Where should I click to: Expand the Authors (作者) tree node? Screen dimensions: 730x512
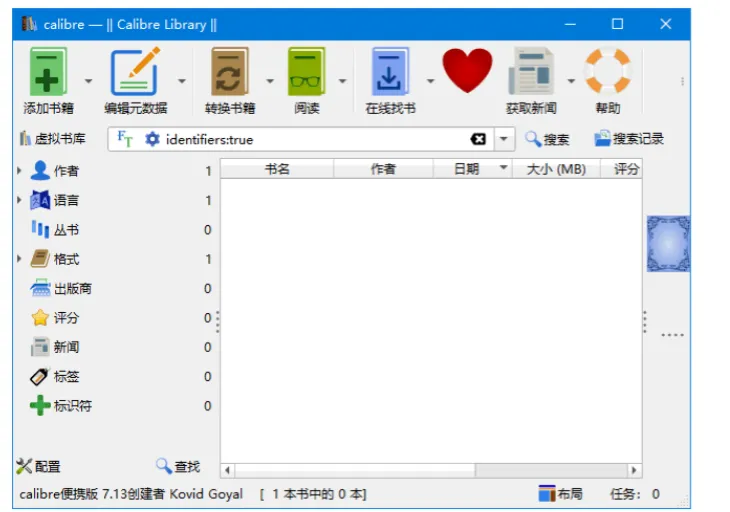pos(19,171)
